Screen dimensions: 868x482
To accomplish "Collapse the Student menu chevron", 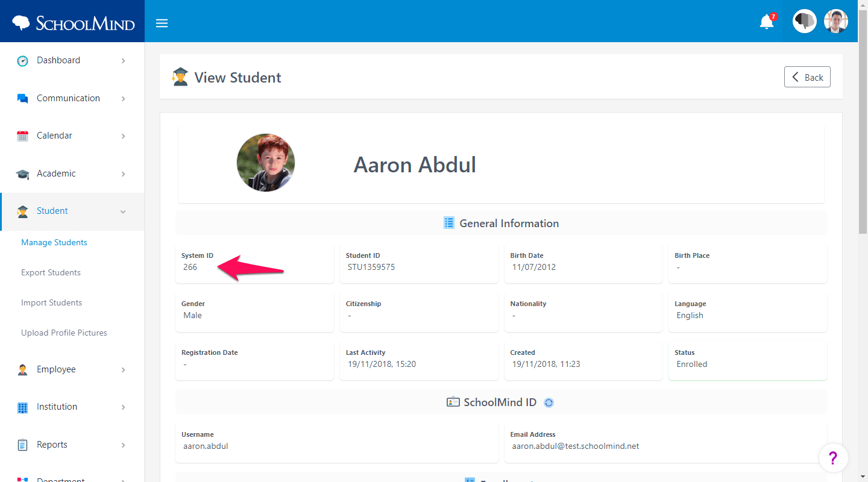I will [x=123, y=211].
